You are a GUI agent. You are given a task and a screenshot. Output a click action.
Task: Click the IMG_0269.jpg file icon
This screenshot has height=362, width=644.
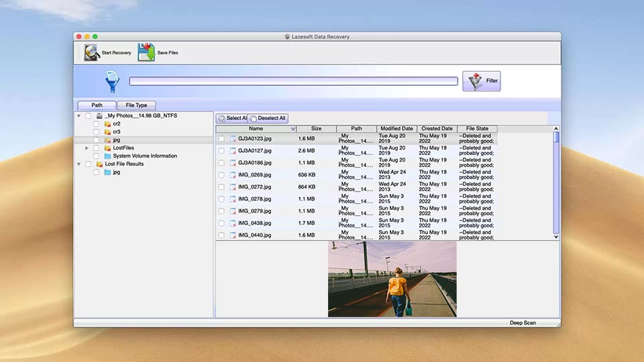233,175
